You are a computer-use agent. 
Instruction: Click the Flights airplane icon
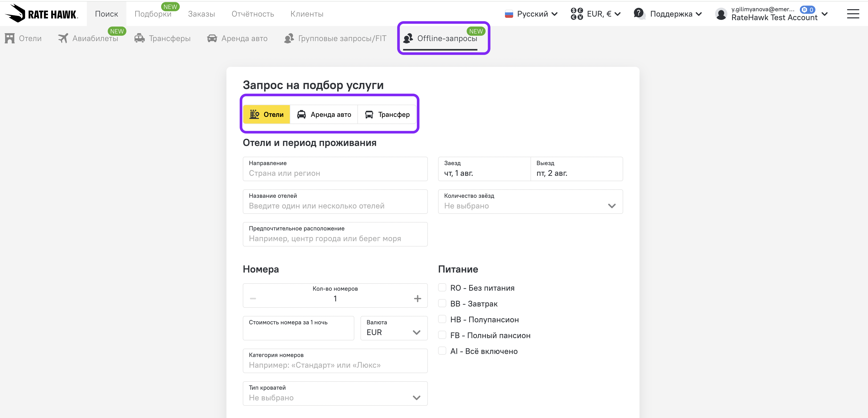click(x=63, y=38)
